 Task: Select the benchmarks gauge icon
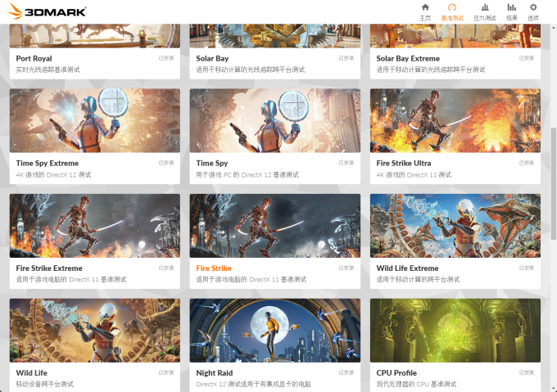[452, 7]
